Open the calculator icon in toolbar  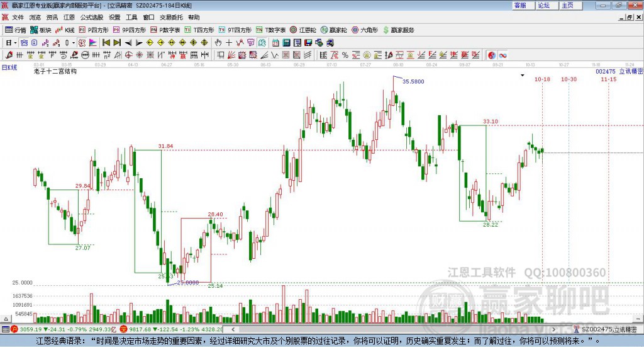click(x=287, y=43)
